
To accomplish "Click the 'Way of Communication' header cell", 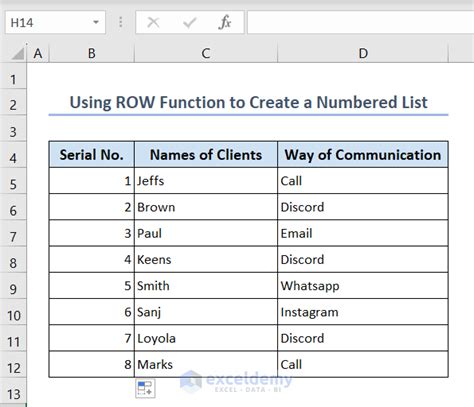I will point(363,155).
